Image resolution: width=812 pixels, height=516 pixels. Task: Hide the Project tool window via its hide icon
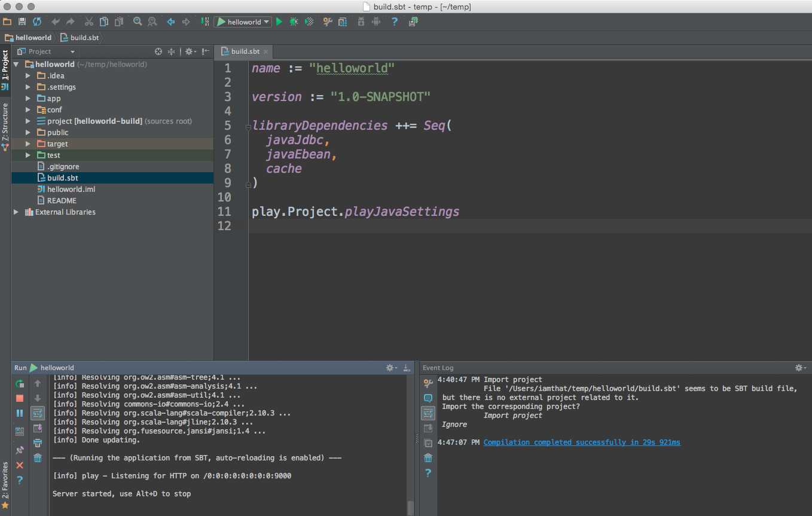point(205,51)
